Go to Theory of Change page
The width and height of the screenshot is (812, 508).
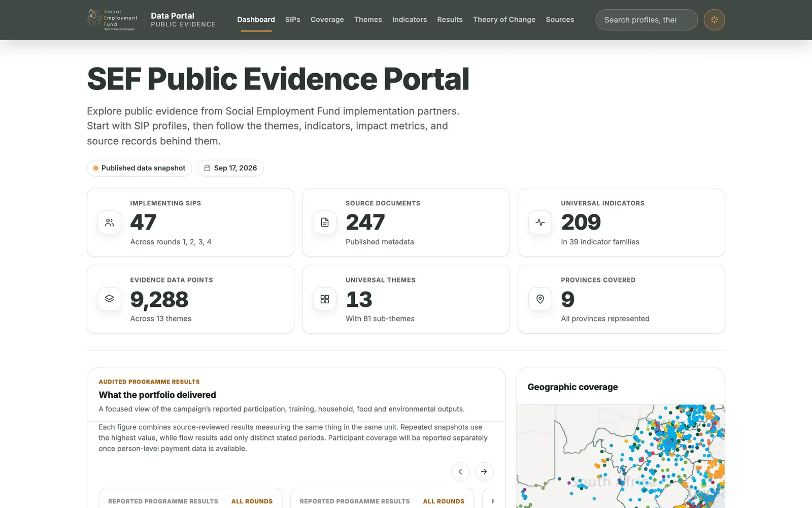click(504, 20)
